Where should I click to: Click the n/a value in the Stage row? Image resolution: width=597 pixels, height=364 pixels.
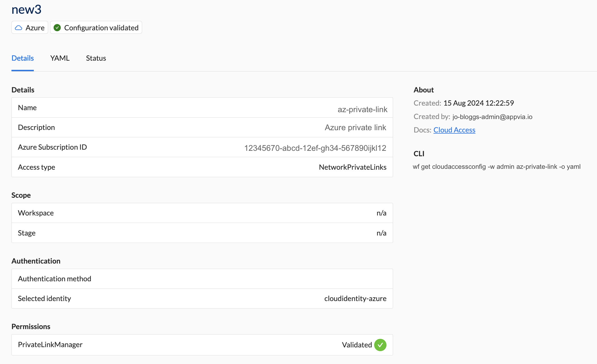pyautogui.click(x=381, y=233)
